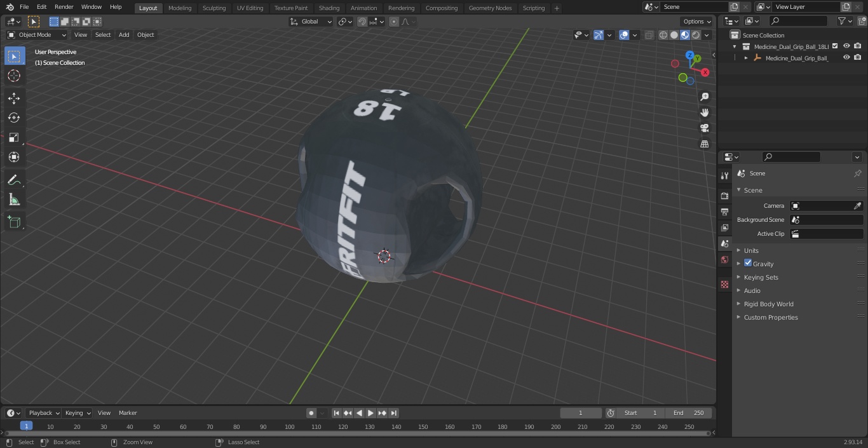Select the Move tool
This screenshot has width=868, height=448.
coord(14,98)
